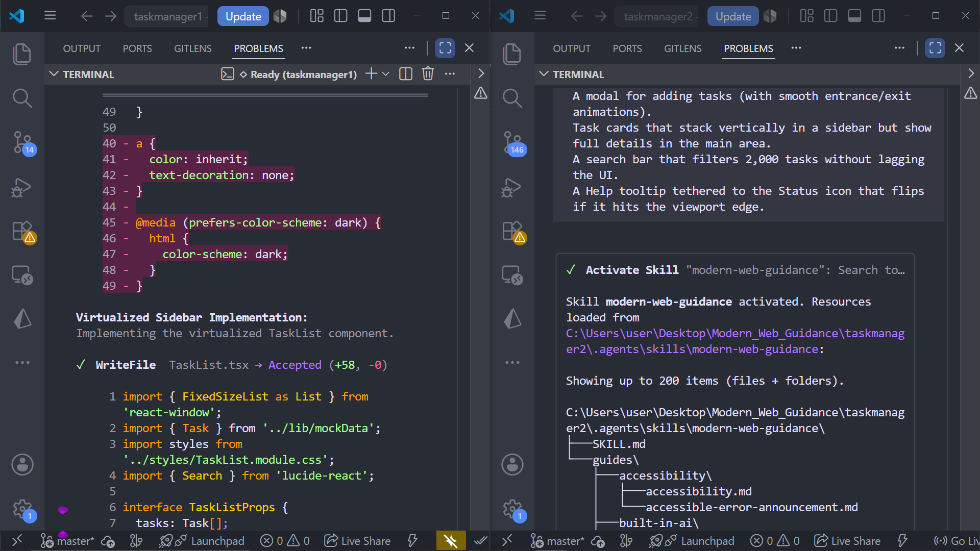980x551 pixels.
Task: Collapse the TERMINAL section in left panel
Action: [x=54, y=74]
